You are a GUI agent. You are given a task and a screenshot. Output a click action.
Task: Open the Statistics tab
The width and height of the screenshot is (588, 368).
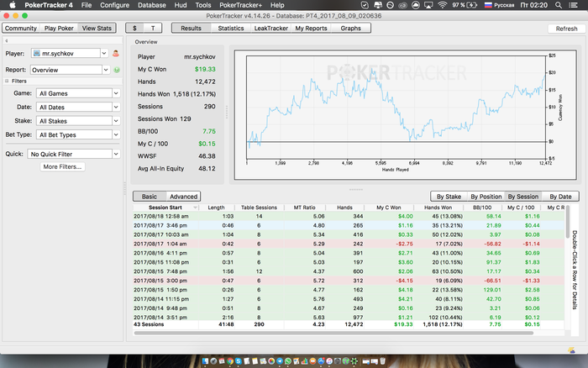point(231,28)
